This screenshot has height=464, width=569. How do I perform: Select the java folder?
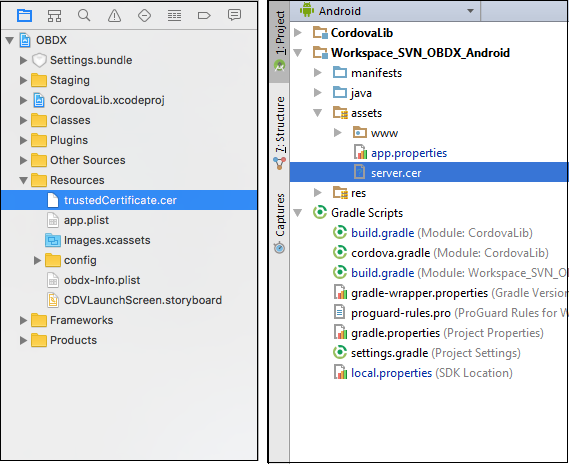click(x=361, y=93)
